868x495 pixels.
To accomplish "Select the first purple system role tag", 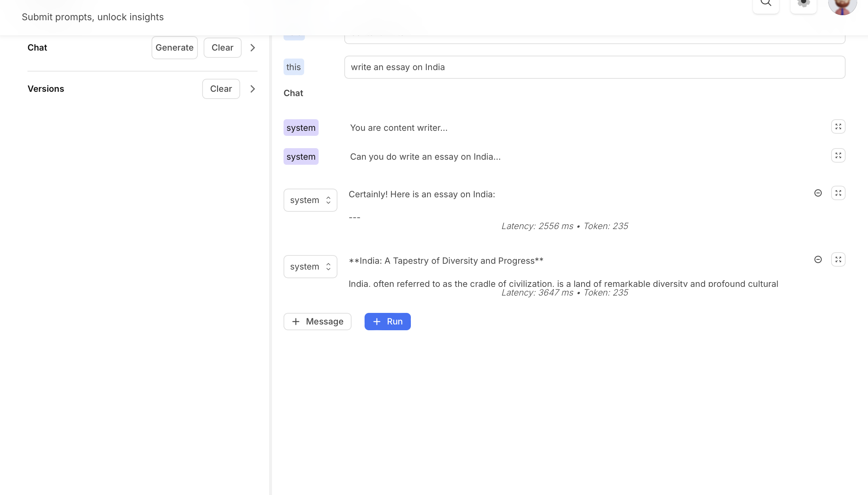I will [301, 128].
